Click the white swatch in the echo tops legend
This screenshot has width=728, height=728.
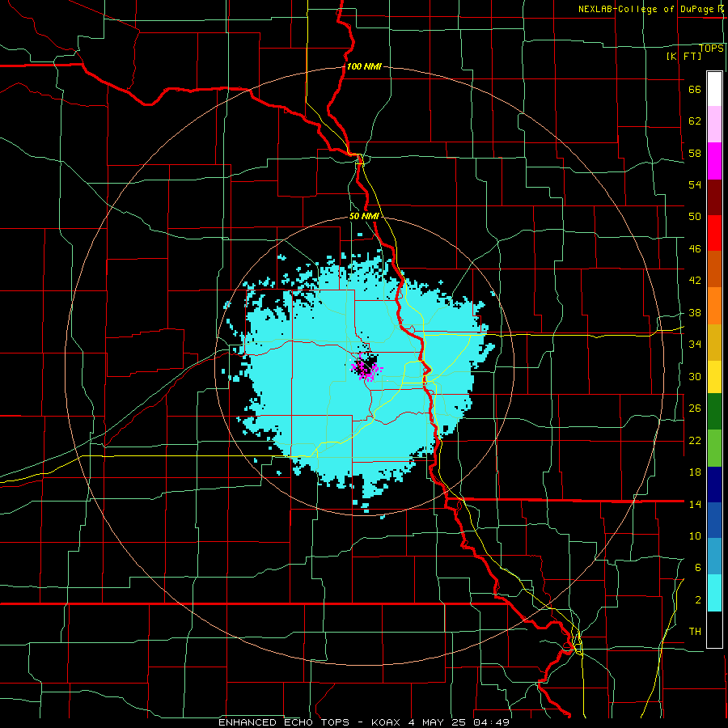(714, 89)
